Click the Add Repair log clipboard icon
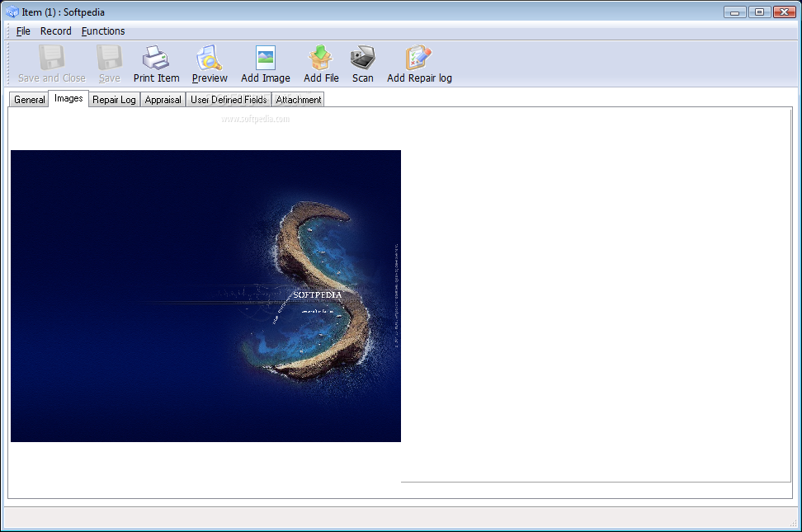This screenshot has width=802, height=532. pos(419,57)
